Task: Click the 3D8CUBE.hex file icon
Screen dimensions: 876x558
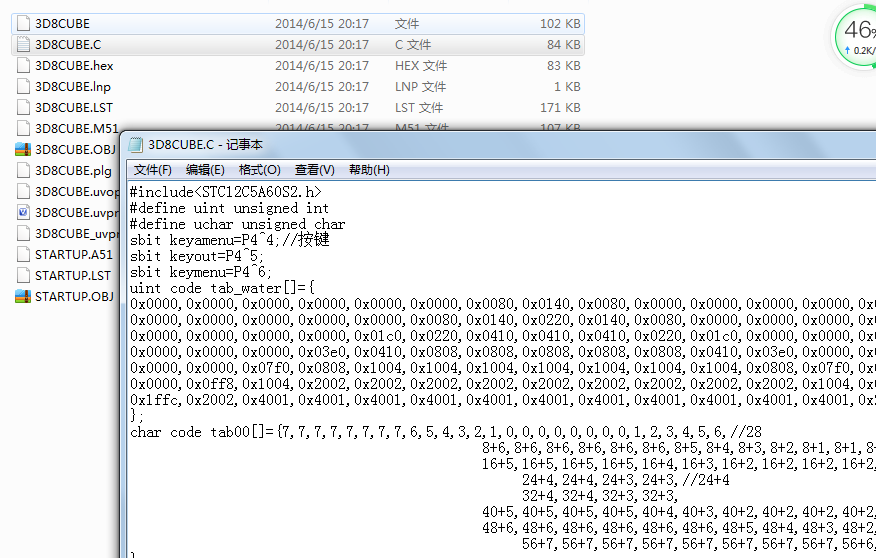Action: click(x=23, y=65)
